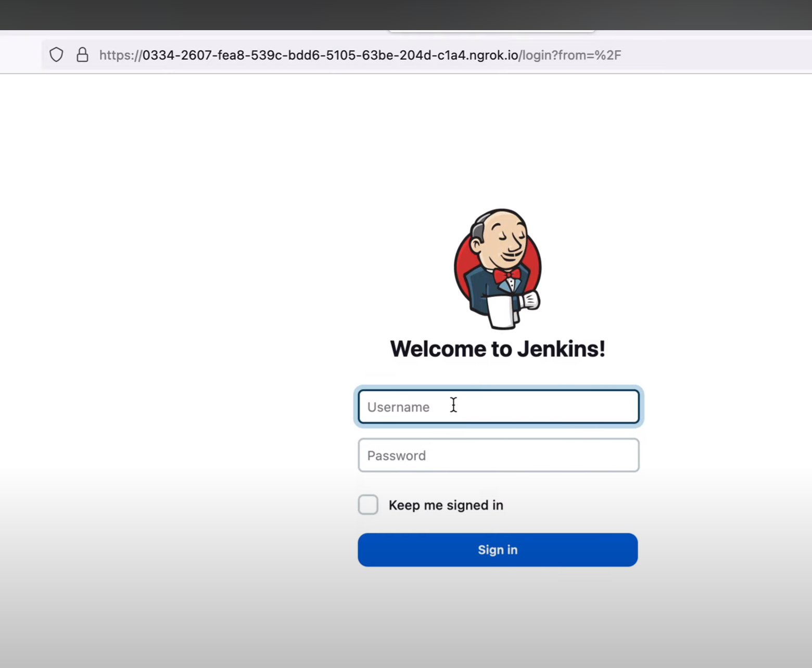Select the ngrok.io URL in address bar
Viewport: 812px width, 668px height.
tap(360, 55)
